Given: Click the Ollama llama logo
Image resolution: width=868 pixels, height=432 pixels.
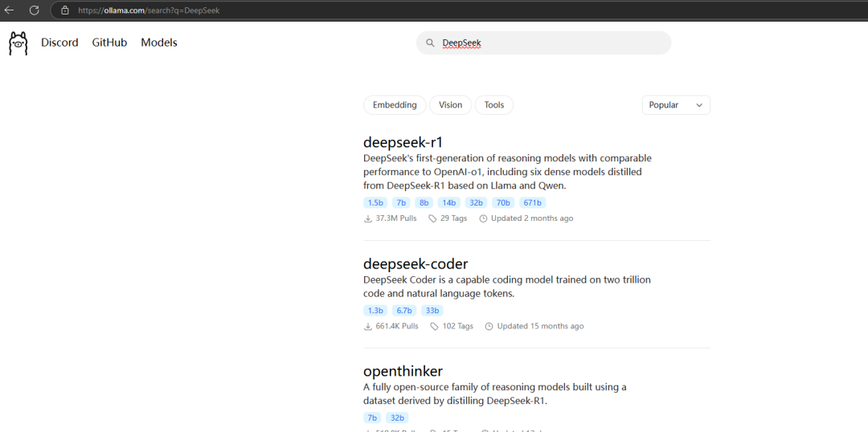Looking at the screenshot, I should (x=18, y=43).
